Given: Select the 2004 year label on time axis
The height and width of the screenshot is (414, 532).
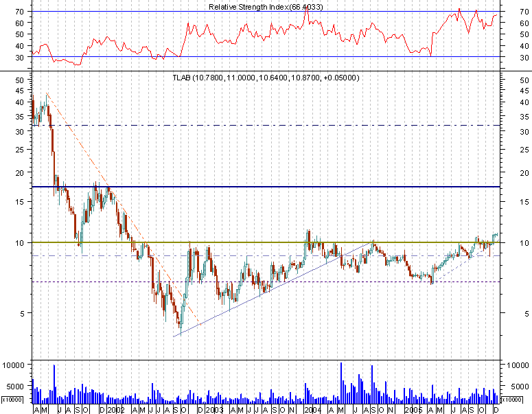Looking at the screenshot, I should click(312, 410).
